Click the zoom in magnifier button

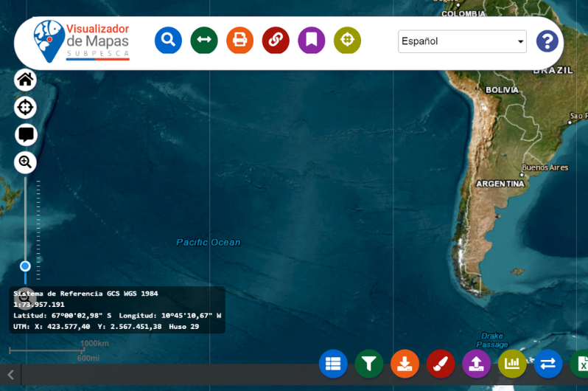(x=25, y=162)
